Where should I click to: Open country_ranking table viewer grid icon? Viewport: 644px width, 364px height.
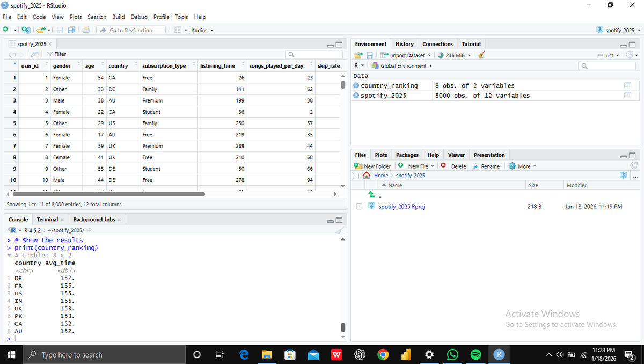pos(627,85)
